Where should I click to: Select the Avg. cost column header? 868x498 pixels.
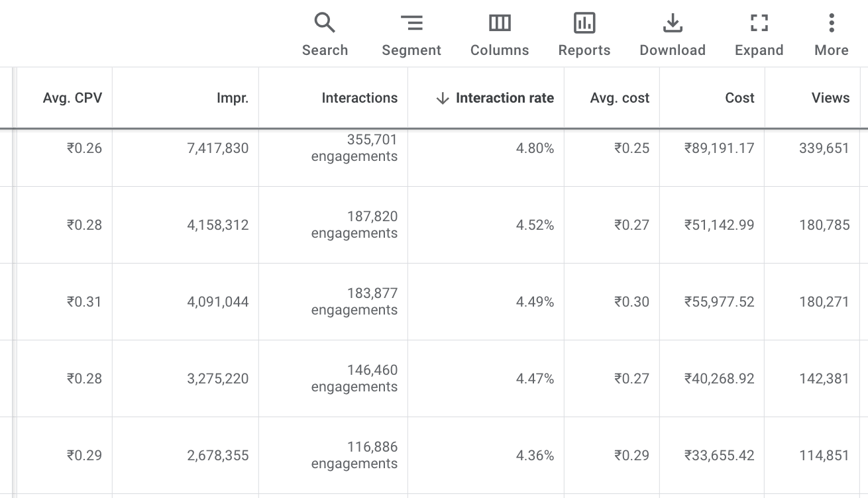coord(620,97)
